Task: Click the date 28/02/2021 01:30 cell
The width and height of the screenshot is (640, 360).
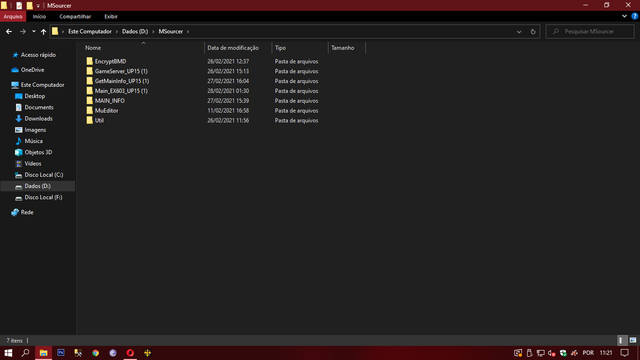Action: (228, 91)
